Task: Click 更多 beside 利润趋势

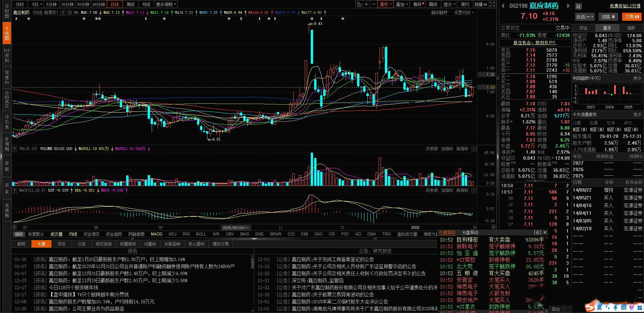Action: coord(637,78)
